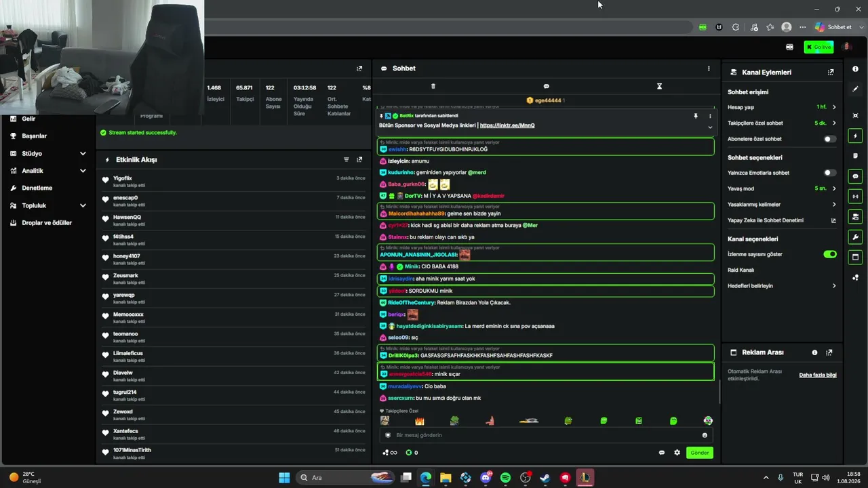The height and width of the screenshot is (488, 868).
Task: Click the broadcast signal icon in right sidebar
Action: coord(855,197)
